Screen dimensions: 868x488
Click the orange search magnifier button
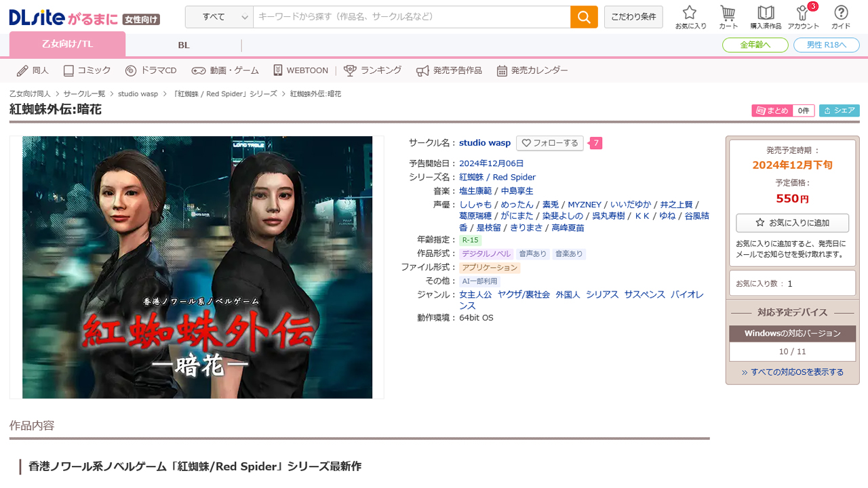tap(584, 17)
